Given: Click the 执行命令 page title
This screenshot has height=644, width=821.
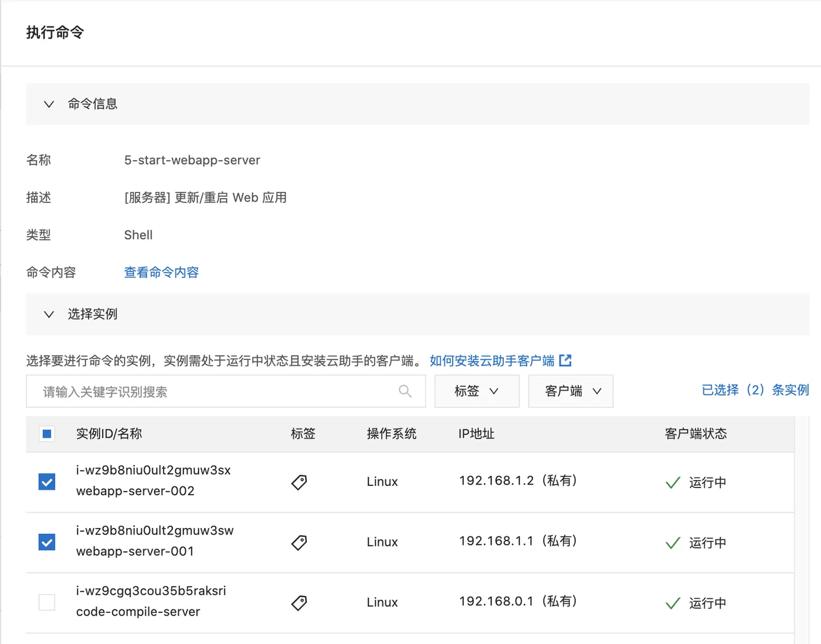Looking at the screenshot, I should click(x=55, y=32).
